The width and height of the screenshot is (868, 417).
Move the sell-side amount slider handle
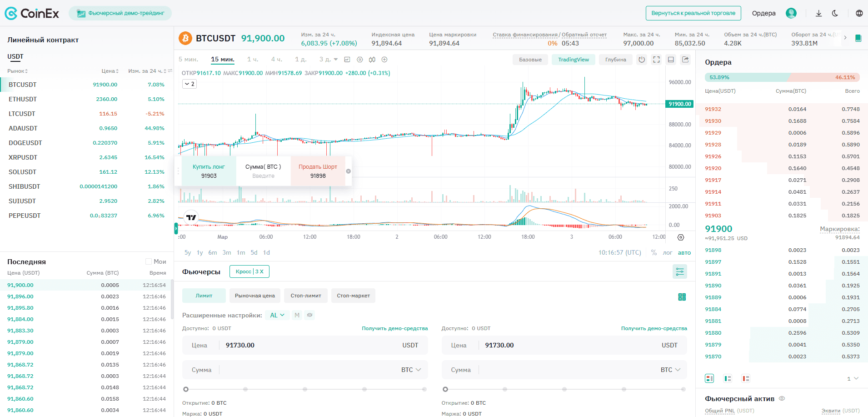pos(445,389)
